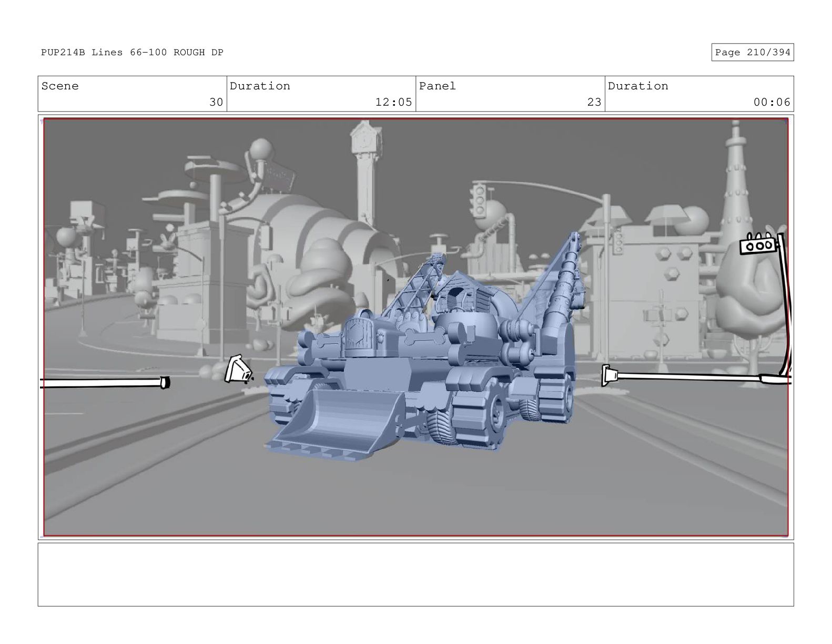Image resolution: width=832 pixels, height=644 pixels.
Task: Click the header text 'PUP214B Lines 66-100 ROUGH DP'
Action: coord(132,53)
